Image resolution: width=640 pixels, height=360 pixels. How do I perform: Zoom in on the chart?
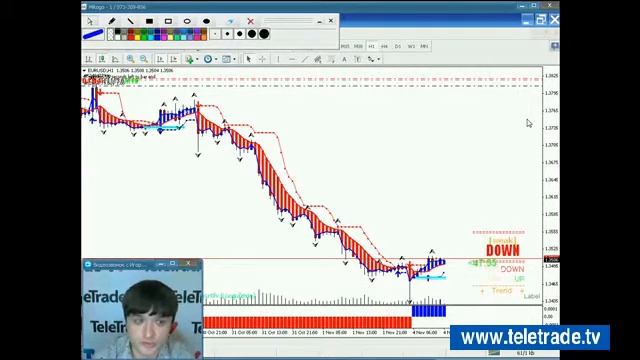(x=130, y=59)
